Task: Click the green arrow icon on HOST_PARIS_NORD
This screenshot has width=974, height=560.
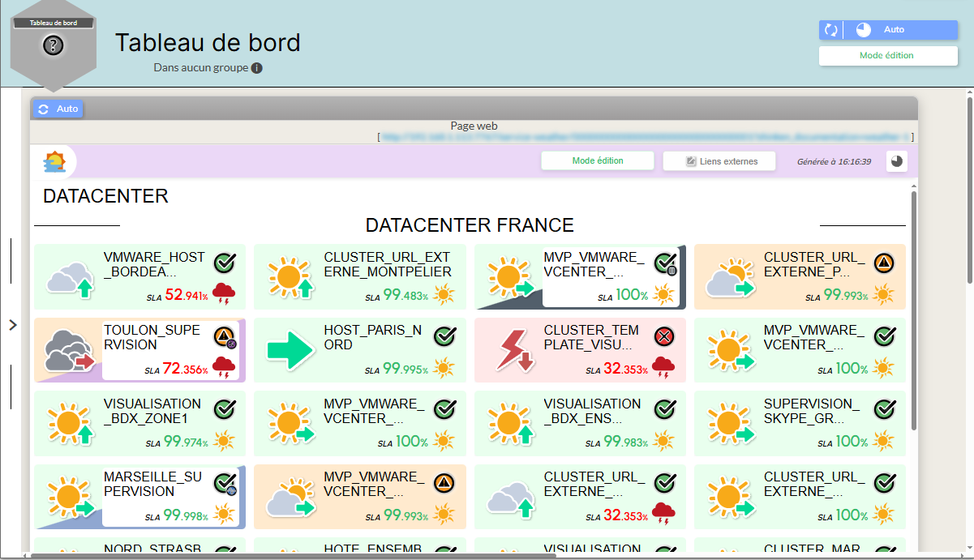Action: [x=290, y=350]
